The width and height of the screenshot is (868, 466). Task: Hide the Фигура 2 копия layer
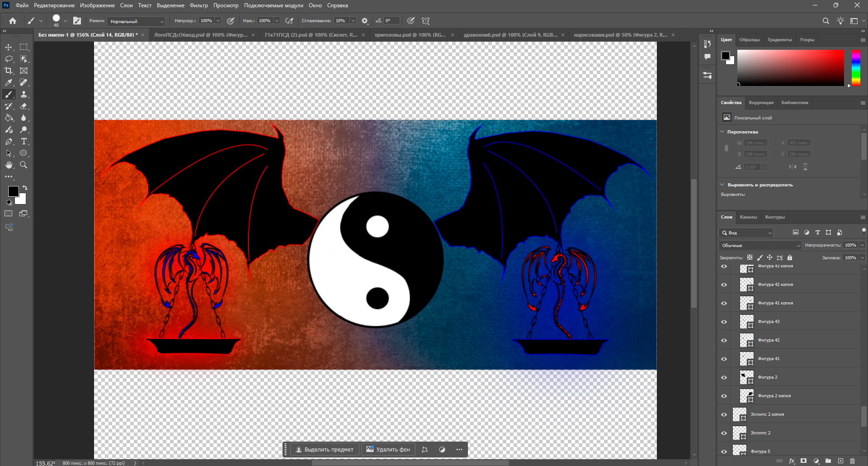(724, 396)
